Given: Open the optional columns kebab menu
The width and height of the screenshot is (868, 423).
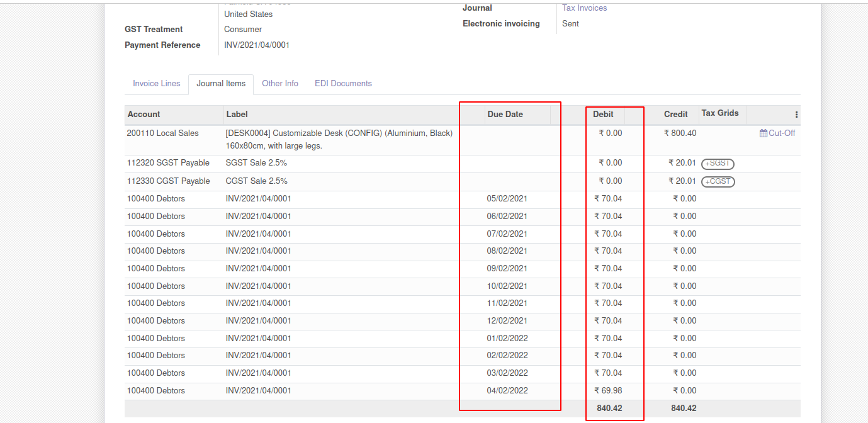Looking at the screenshot, I should (796, 115).
